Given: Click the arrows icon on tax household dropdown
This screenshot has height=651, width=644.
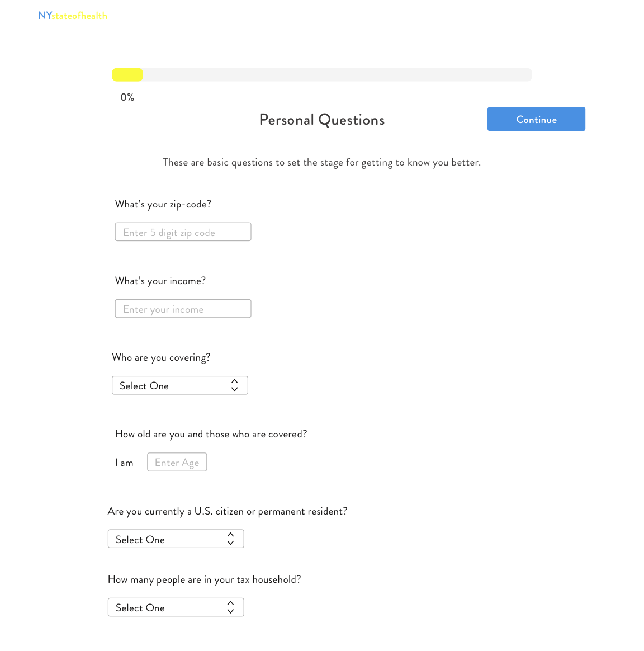Looking at the screenshot, I should coord(231,607).
